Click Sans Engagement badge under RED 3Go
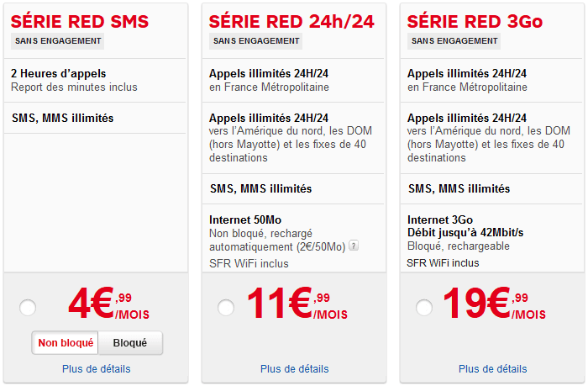Viewport: 588px width, 386px height. tap(454, 41)
